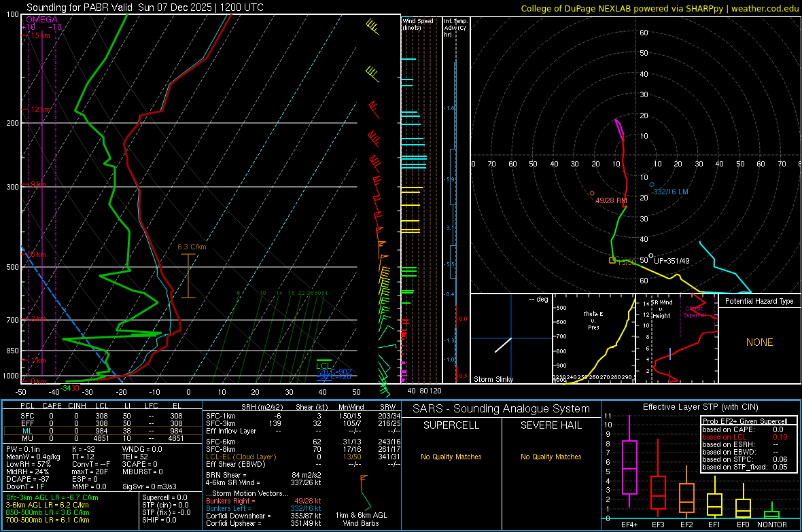The height and width of the screenshot is (532, 802).
Task: Click the based on STP_fixed row
Action: point(745,467)
